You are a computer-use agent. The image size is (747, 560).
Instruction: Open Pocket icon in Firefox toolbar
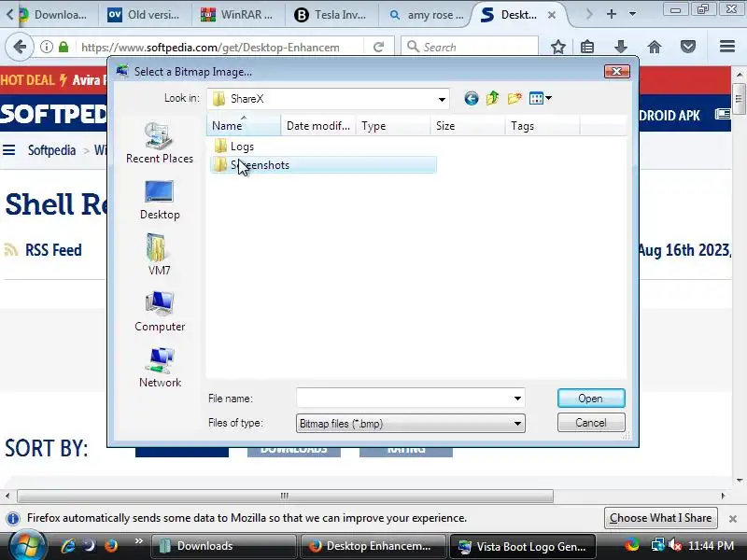[x=688, y=47]
